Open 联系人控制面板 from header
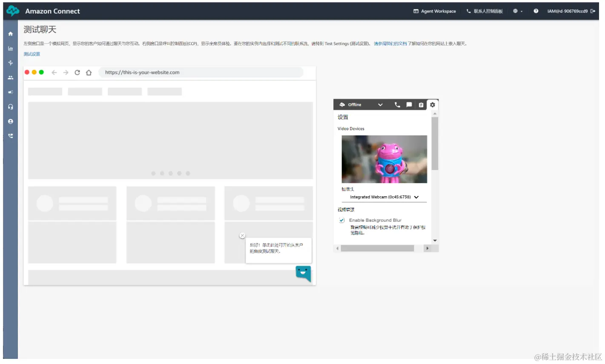This screenshot has height=364, width=605. coord(485,11)
